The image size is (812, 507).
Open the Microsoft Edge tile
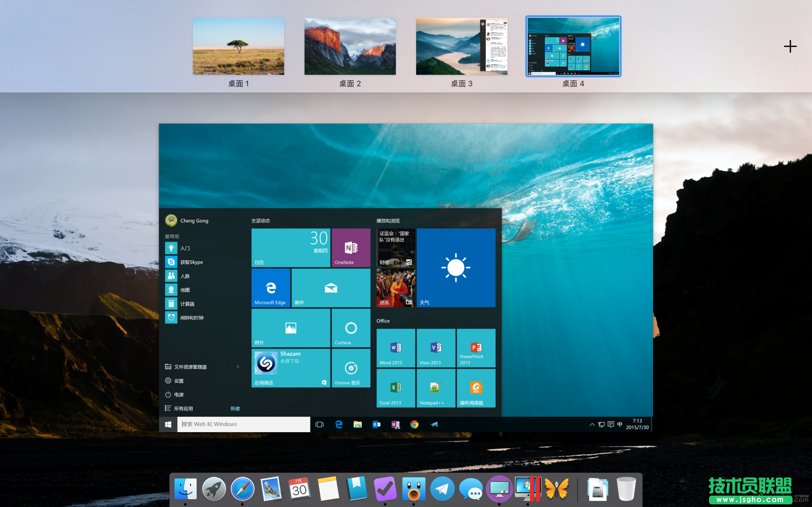coord(271,288)
